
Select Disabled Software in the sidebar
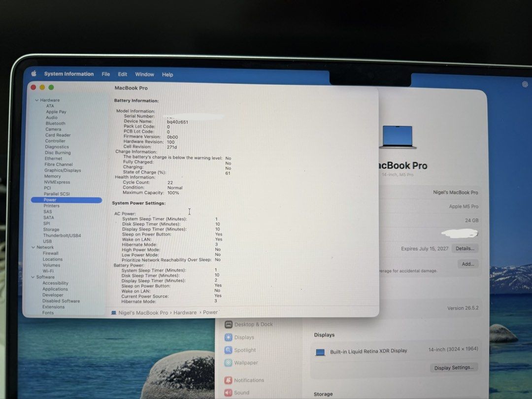(61, 301)
